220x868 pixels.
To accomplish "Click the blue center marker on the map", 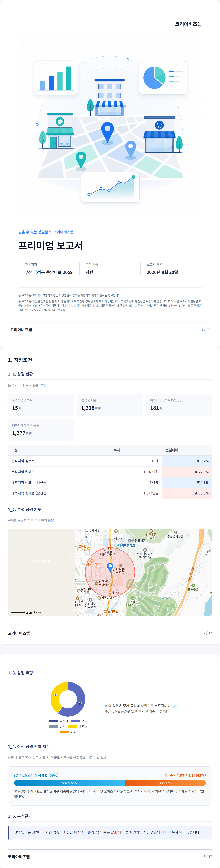I will pos(110,567).
